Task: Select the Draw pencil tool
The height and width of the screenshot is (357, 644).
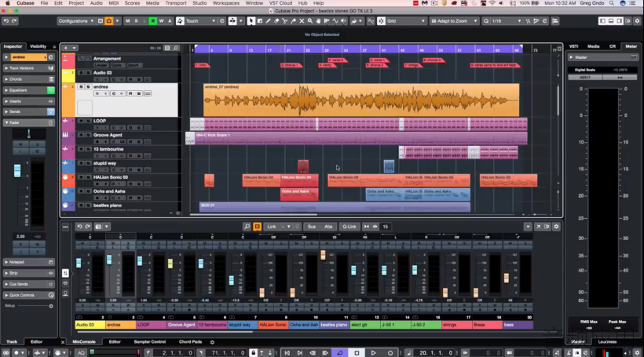Action: [268, 21]
